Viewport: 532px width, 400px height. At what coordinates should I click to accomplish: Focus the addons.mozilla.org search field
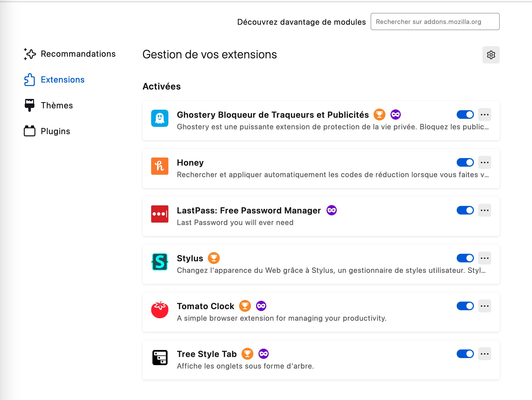point(435,22)
